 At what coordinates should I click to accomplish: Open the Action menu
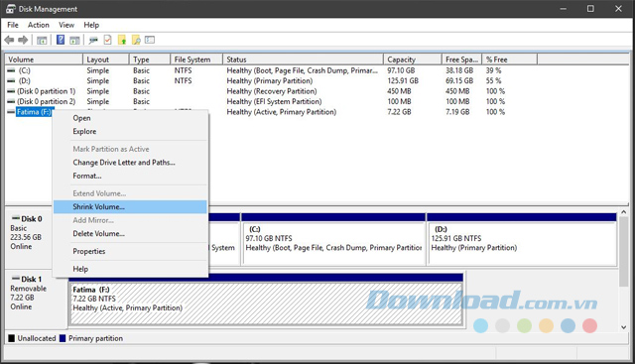click(x=39, y=25)
